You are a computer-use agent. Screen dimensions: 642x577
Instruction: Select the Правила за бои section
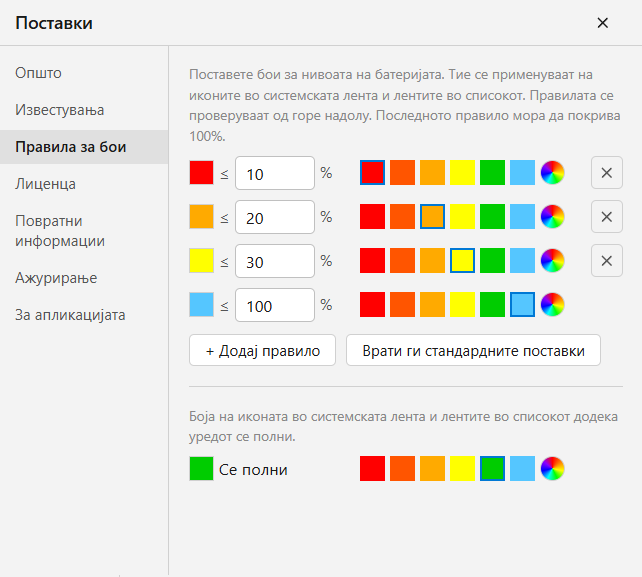click(84, 147)
